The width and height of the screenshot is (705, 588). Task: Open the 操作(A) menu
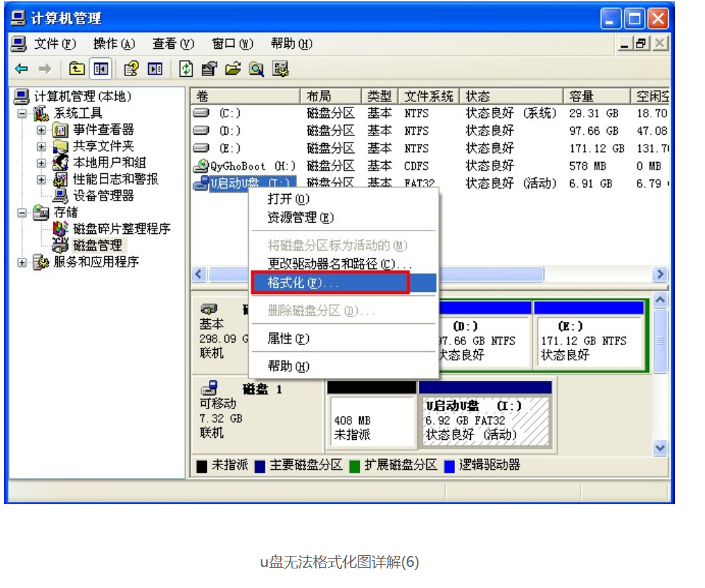pyautogui.click(x=114, y=43)
